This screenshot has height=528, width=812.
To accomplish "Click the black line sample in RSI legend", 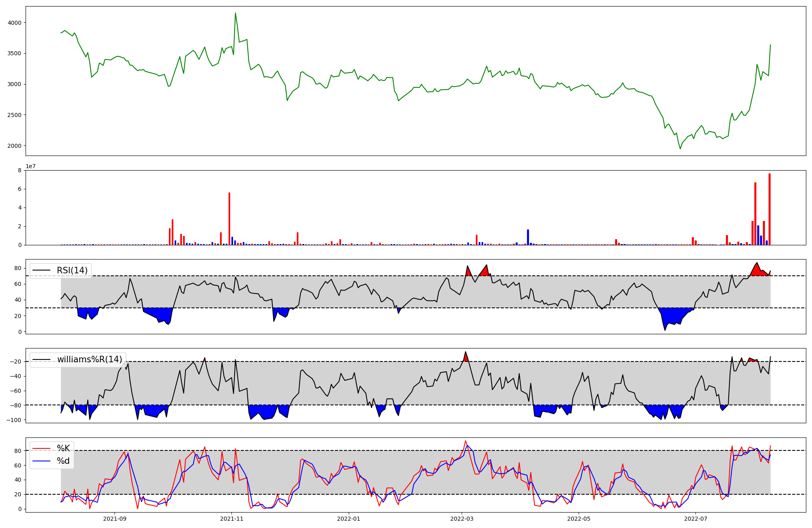I will point(41,270).
